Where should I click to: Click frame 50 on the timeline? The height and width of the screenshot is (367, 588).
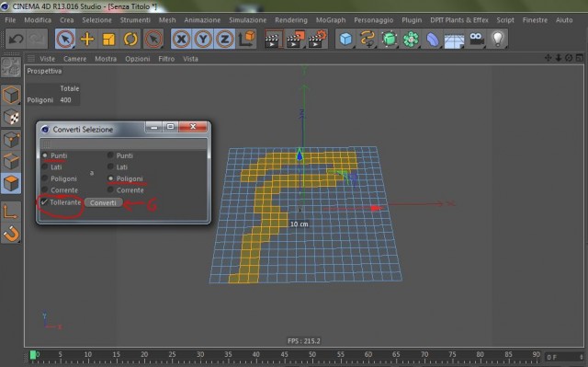312,354
